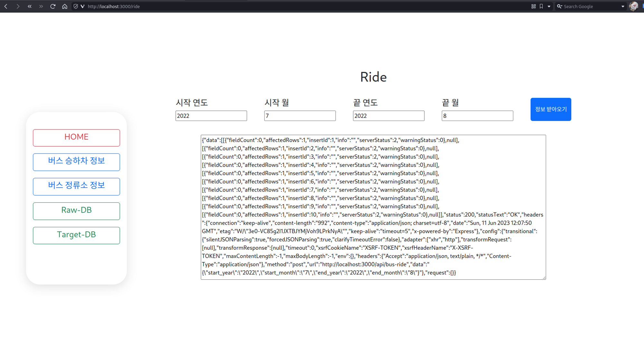Bookmark this page with bookmark icon
This screenshot has height=354, width=644.
pos(541,6)
